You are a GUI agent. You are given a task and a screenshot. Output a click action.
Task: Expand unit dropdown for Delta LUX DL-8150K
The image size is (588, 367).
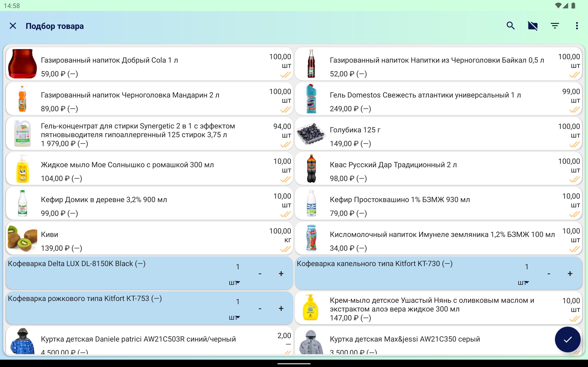(x=235, y=283)
